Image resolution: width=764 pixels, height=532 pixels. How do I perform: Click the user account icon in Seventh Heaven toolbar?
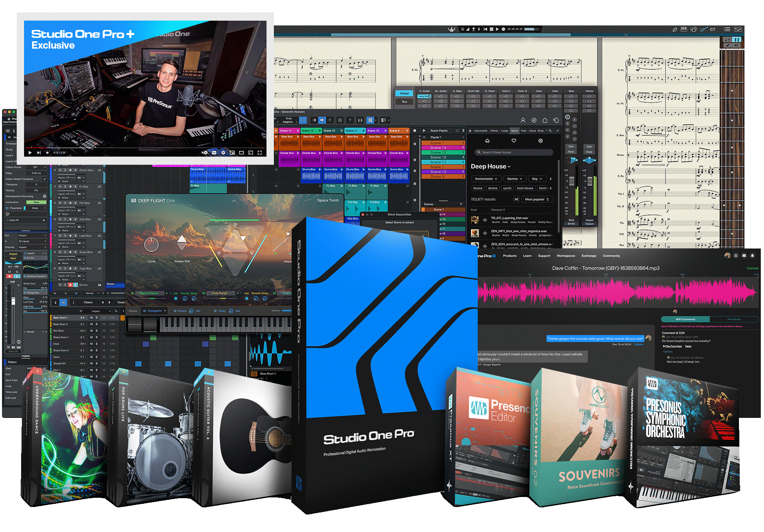coord(523,120)
